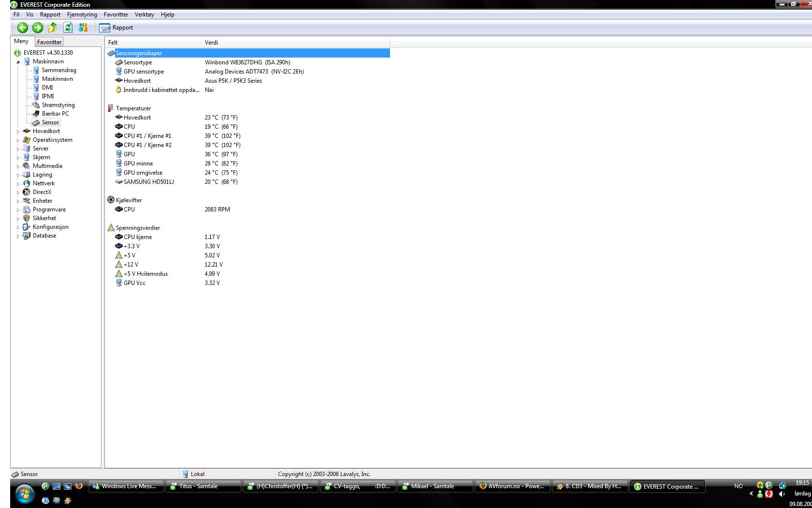Expand the Server tree node

click(x=18, y=149)
